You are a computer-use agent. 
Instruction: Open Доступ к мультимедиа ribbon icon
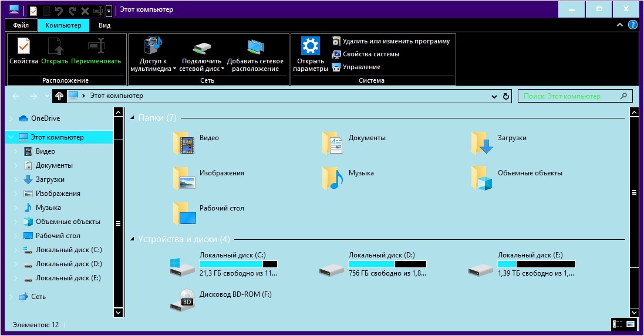click(153, 47)
